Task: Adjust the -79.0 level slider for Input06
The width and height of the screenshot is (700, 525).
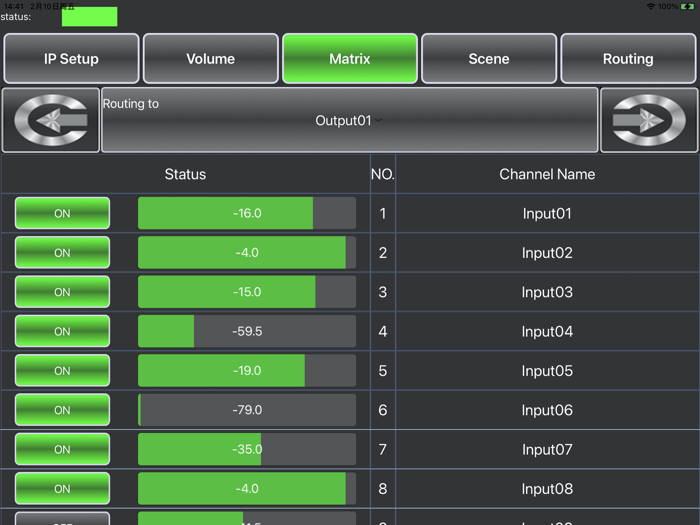Action: point(247,410)
